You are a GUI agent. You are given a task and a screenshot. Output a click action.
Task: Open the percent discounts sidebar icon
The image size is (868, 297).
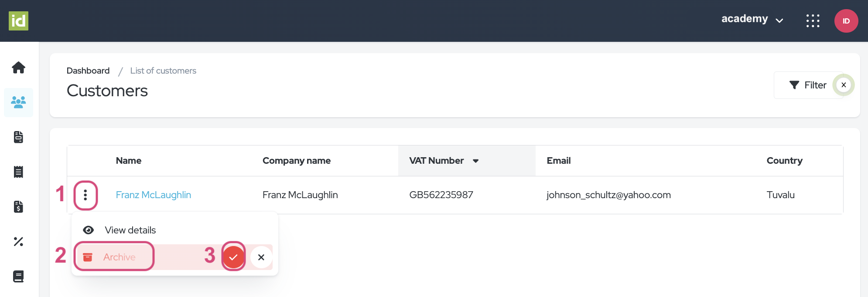18,242
